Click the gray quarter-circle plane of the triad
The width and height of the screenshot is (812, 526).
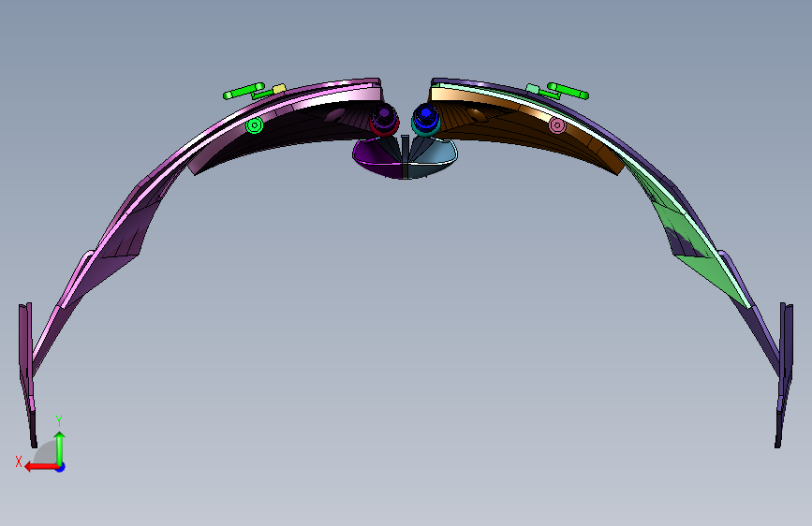46,453
